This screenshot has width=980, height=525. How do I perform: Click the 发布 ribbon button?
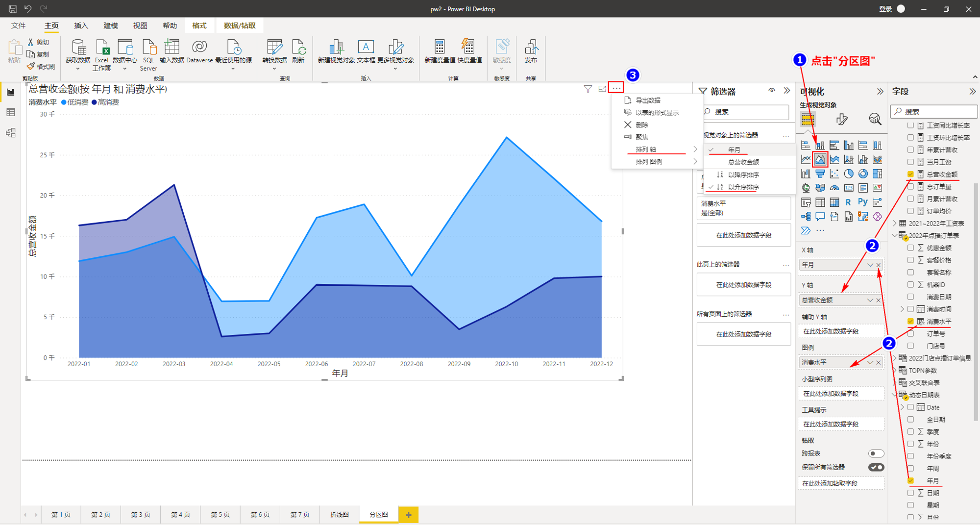[531, 52]
